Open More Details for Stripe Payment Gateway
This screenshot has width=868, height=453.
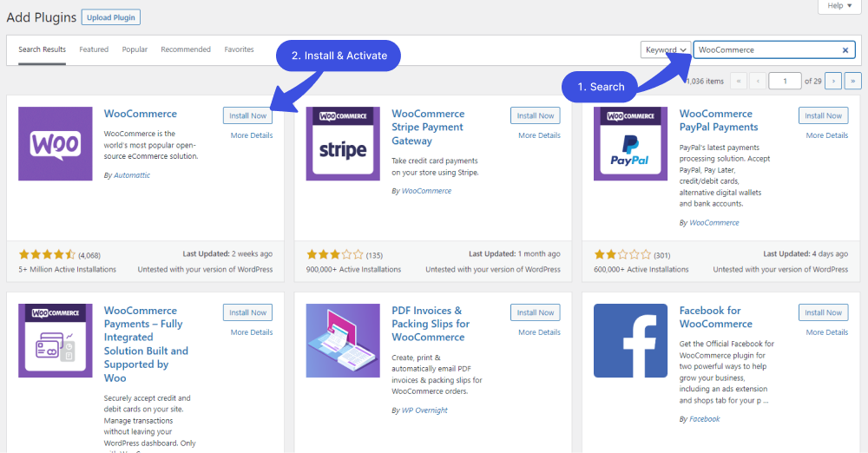pos(539,135)
